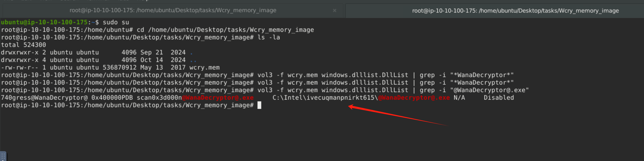The image size is (644, 161).
Task: Click the "total 524300" output line
Action: [23, 45]
